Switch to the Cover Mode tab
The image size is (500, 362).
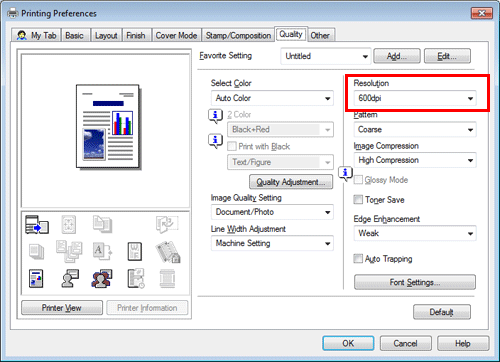[x=176, y=35]
